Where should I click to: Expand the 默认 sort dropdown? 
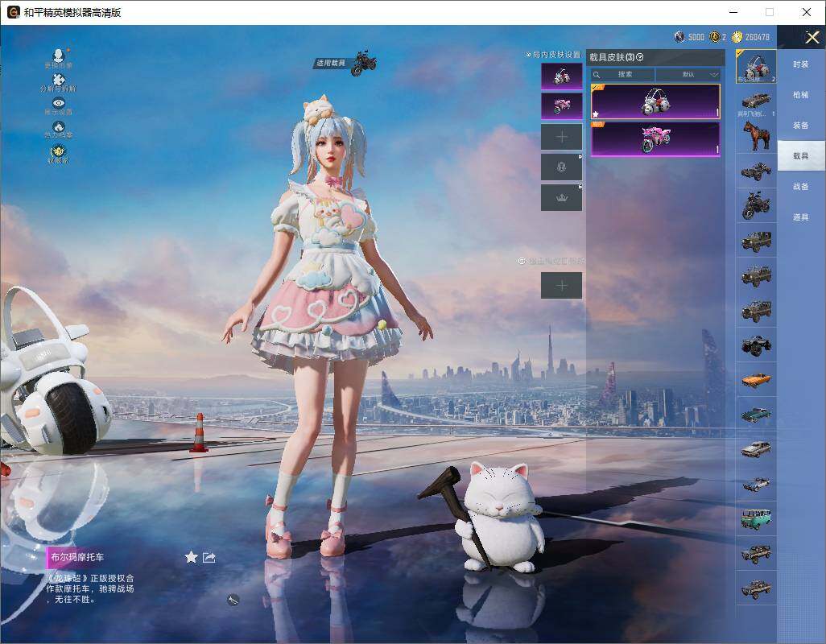click(688, 74)
